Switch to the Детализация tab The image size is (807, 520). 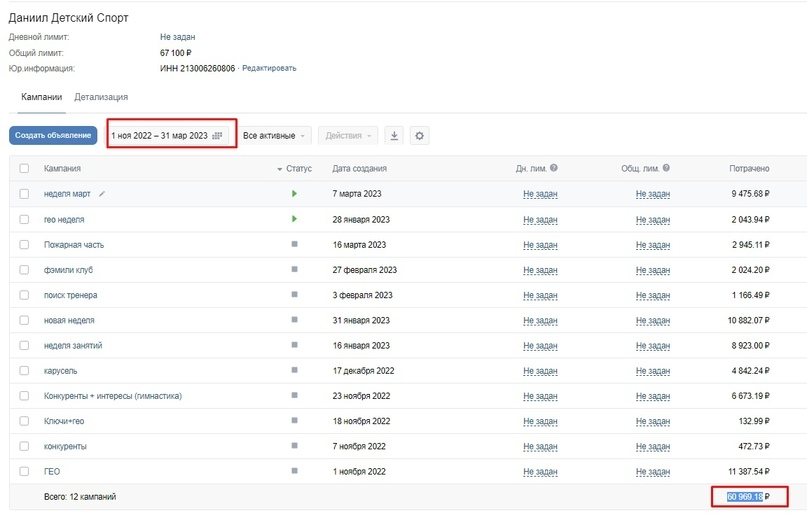(x=101, y=97)
